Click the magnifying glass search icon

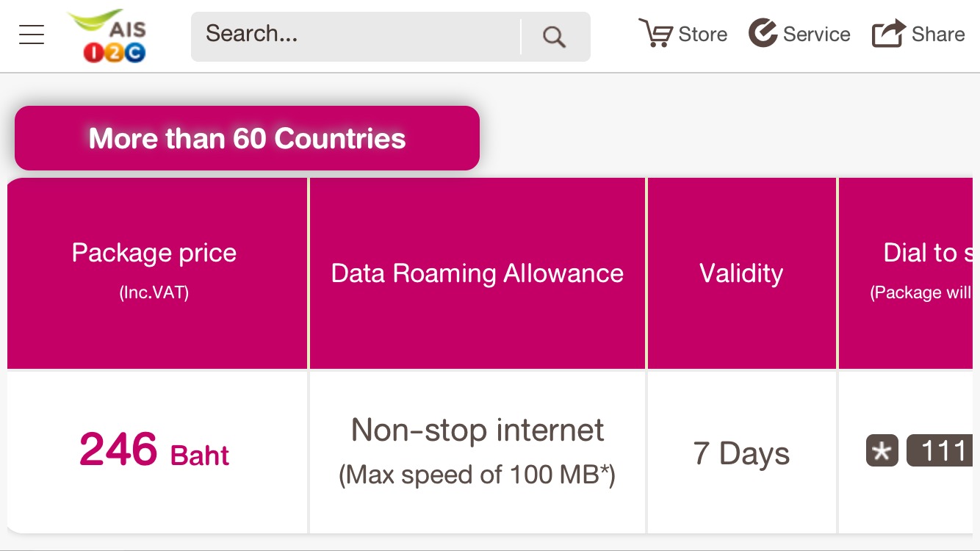point(554,37)
